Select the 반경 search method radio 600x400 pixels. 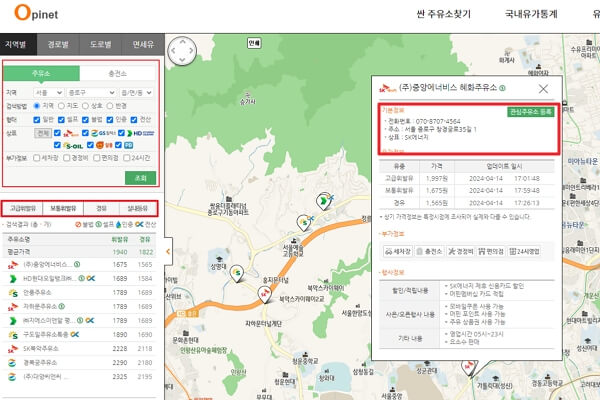tap(110, 106)
